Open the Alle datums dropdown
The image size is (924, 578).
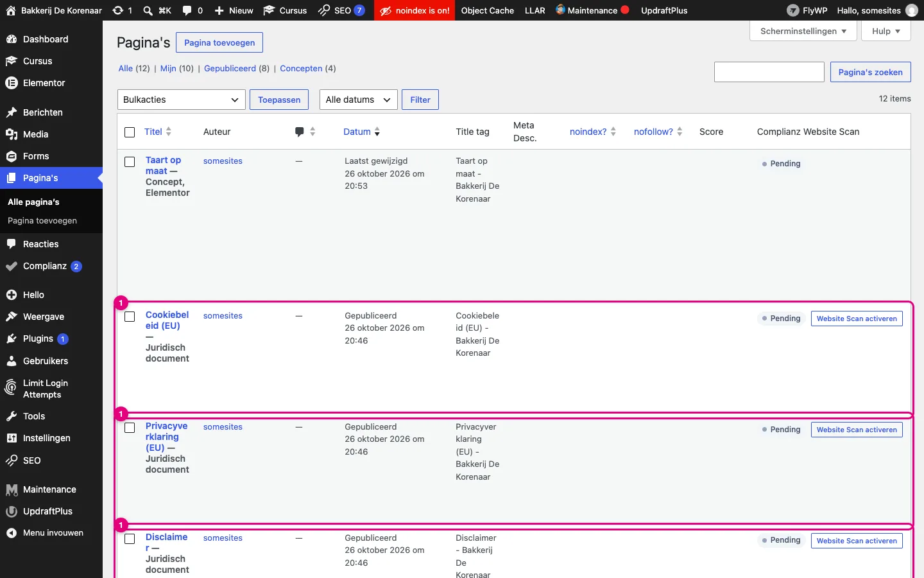[359, 100]
